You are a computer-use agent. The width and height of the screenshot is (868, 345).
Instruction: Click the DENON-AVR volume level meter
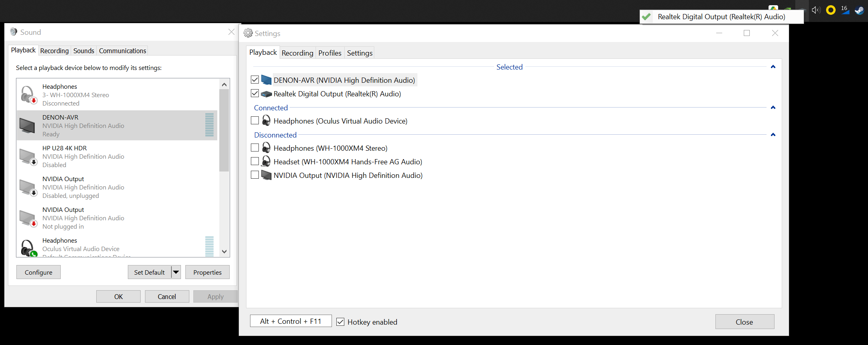point(209,125)
